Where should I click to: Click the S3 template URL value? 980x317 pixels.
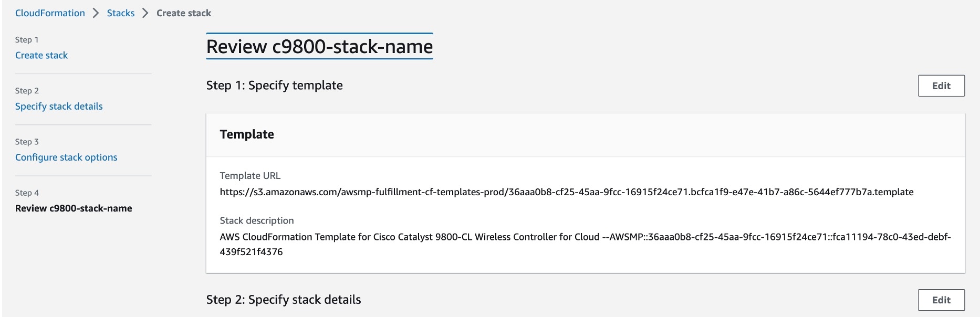(x=566, y=192)
